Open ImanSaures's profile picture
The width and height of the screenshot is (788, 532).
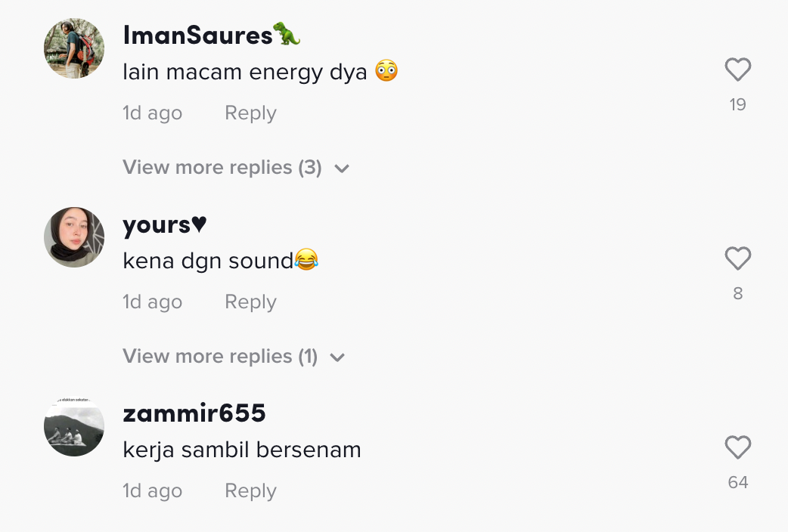(74, 48)
